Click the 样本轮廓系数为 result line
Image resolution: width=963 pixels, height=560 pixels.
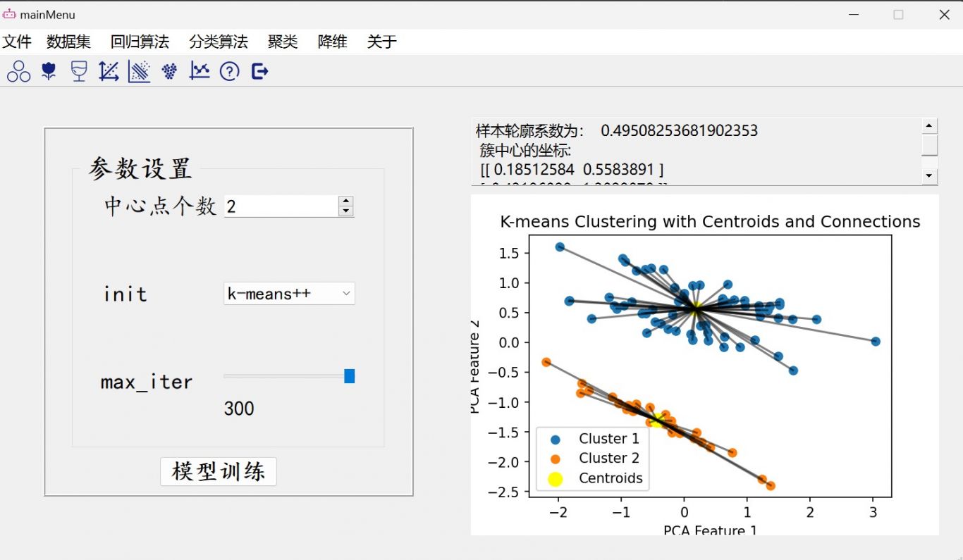tap(617, 130)
